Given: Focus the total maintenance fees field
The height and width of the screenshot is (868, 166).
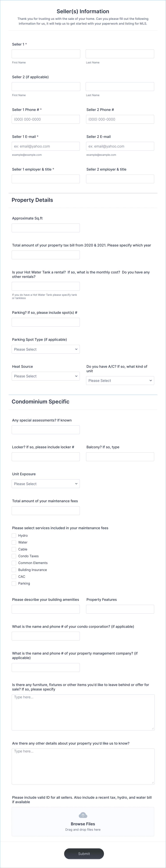Looking at the screenshot, I should tap(46, 510).
